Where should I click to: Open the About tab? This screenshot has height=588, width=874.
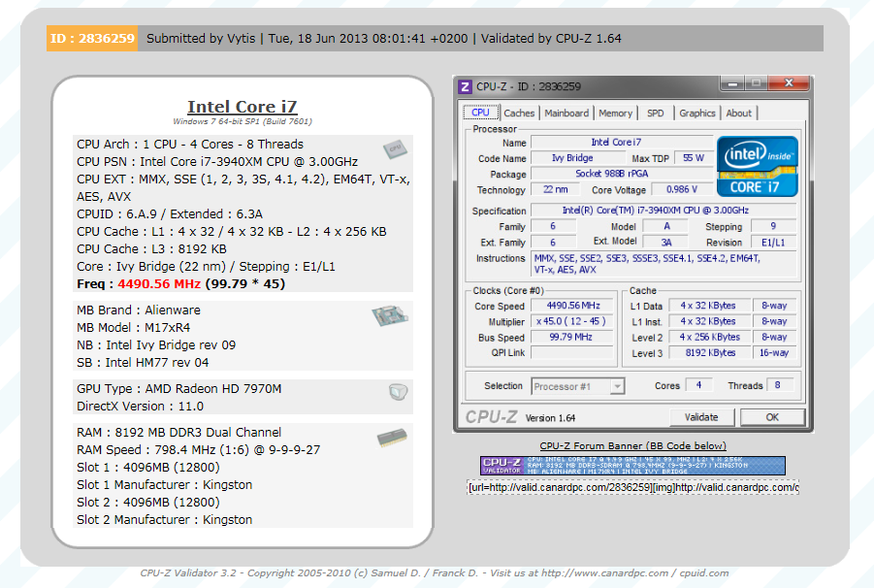coord(738,114)
